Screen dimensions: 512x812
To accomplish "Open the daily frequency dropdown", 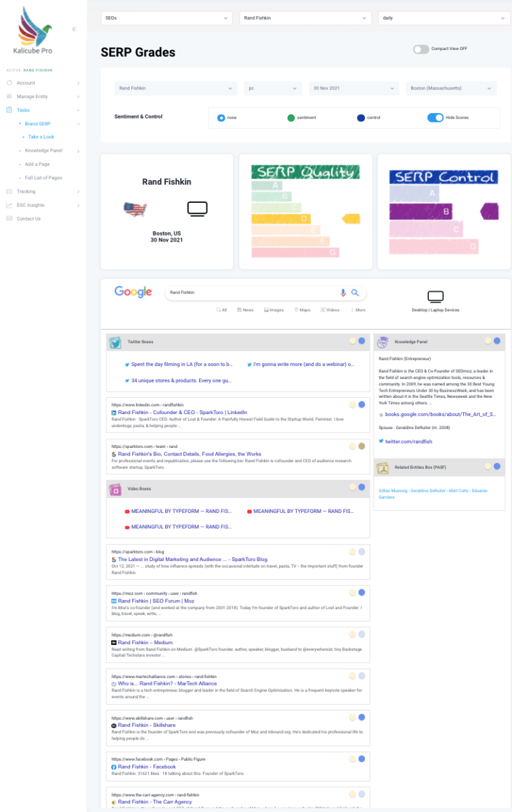I will pos(444,18).
